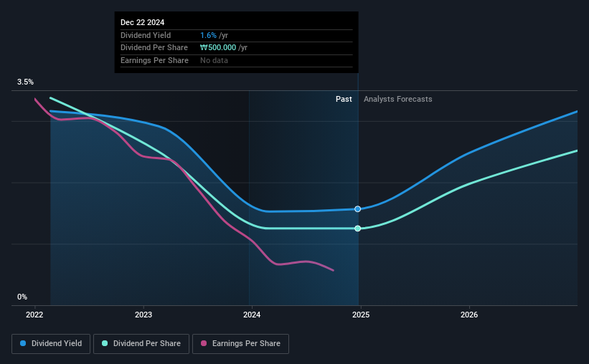Toggle the Dividend Per Share legend button
This screenshot has height=364, width=589.
[141, 344]
